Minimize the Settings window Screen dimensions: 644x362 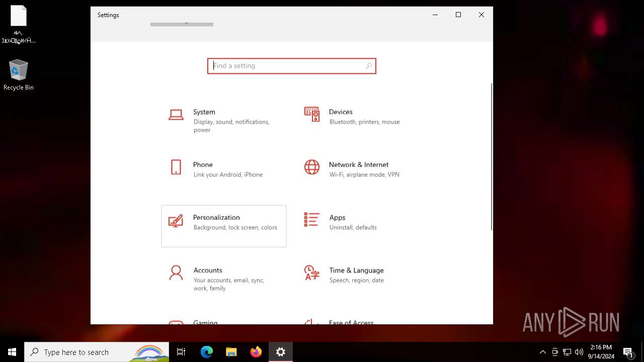(x=435, y=15)
